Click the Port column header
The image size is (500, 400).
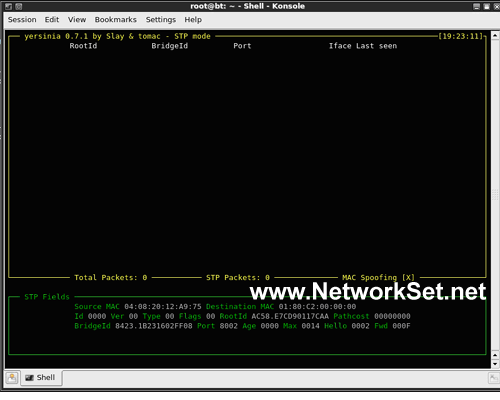242,46
